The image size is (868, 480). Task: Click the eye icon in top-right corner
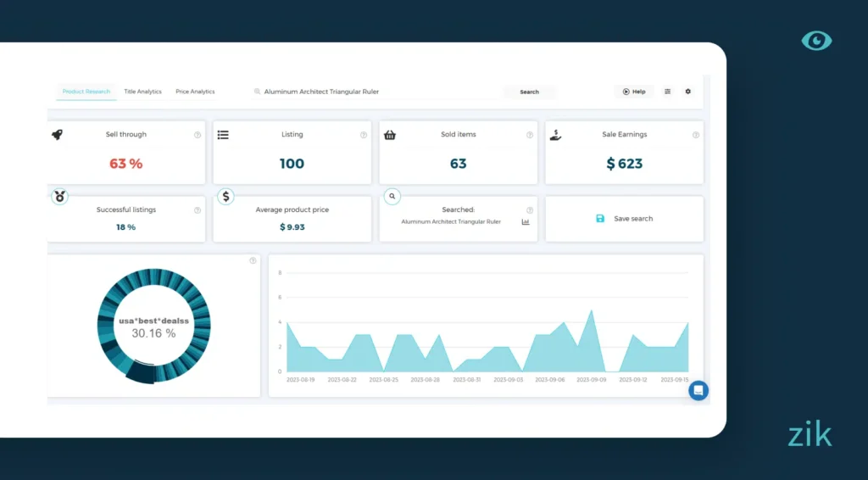(x=816, y=41)
